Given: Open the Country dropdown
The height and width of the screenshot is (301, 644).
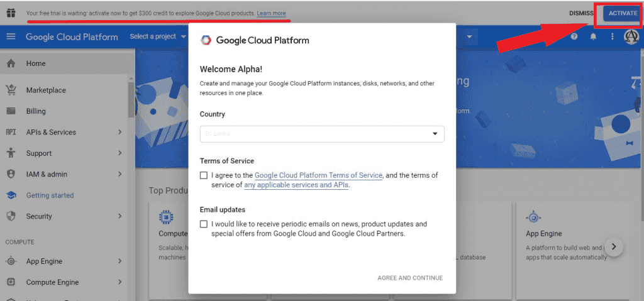Looking at the screenshot, I should point(322,134).
